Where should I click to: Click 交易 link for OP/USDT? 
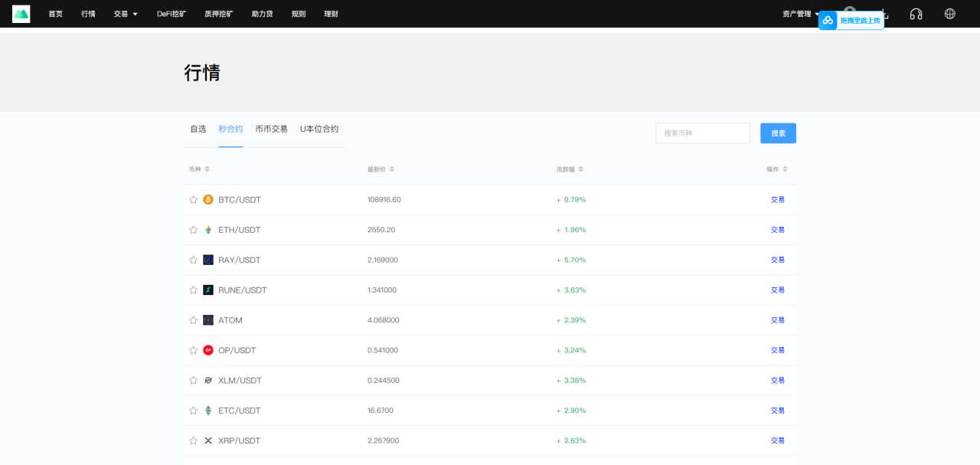[x=778, y=350]
